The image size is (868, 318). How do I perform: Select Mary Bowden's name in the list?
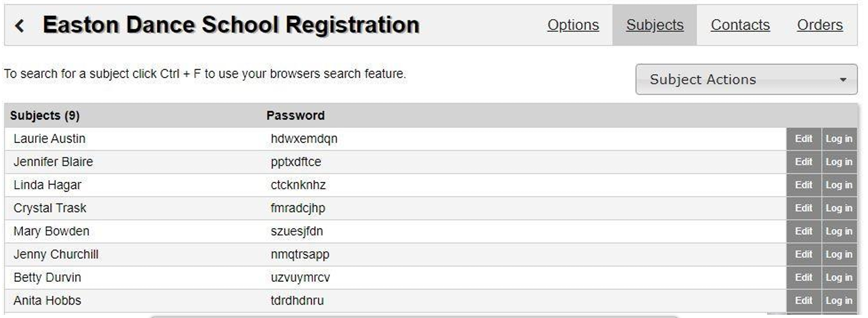tap(52, 231)
